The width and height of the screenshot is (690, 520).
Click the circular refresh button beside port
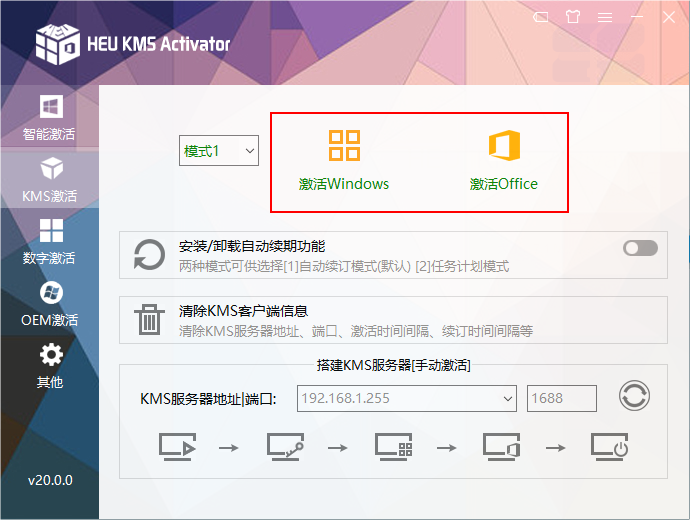click(x=634, y=396)
